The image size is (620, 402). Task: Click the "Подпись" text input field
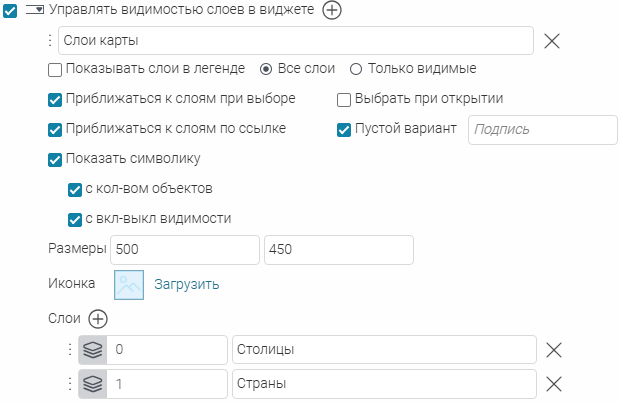pyautogui.click(x=543, y=130)
